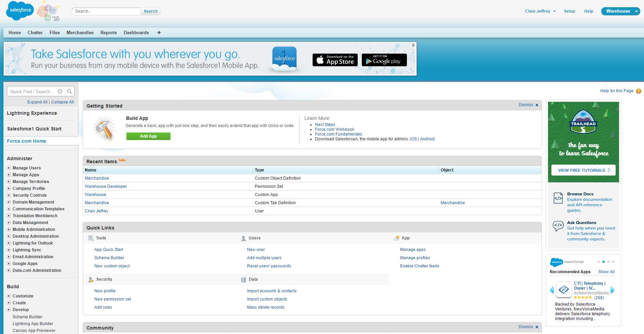Screen dimensions: 644x334
Task: Click the Browse Docs code icon
Action: [x=558, y=198]
